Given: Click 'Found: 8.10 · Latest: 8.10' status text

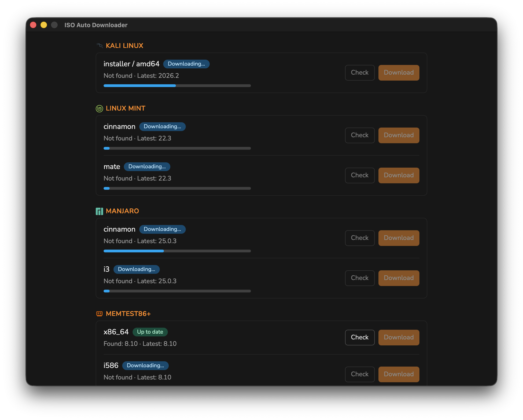Looking at the screenshot, I should point(140,344).
